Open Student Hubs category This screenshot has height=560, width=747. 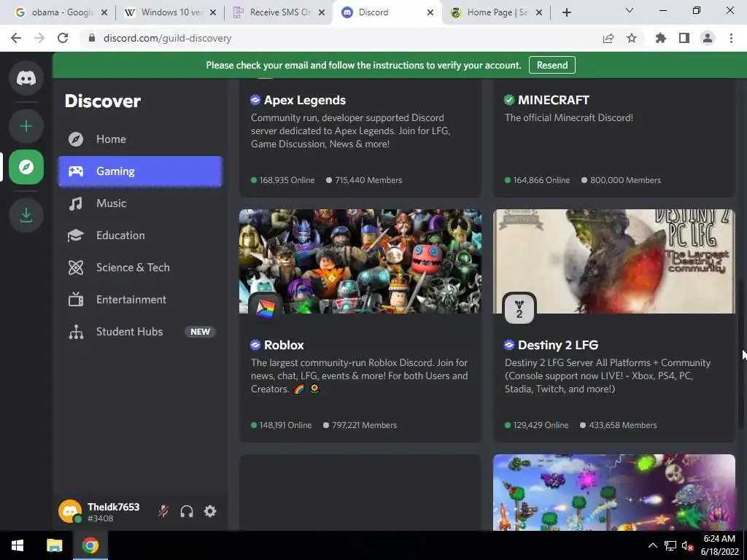(140, 332)
